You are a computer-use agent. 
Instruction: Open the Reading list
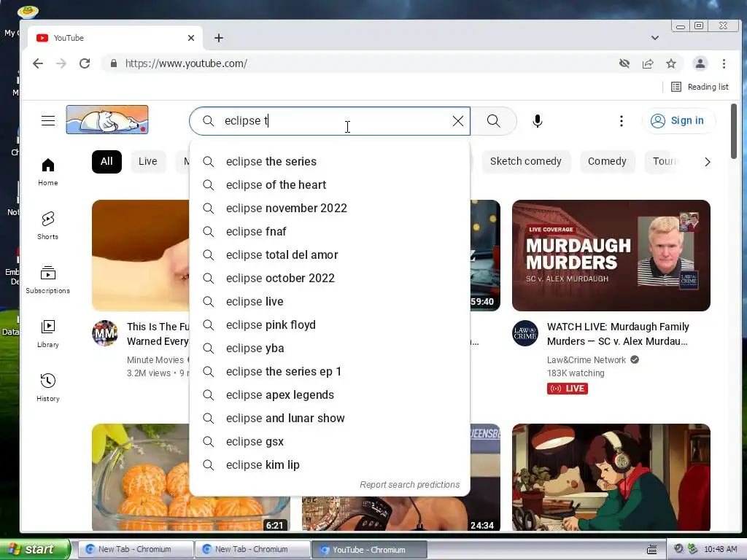[700, 87]
